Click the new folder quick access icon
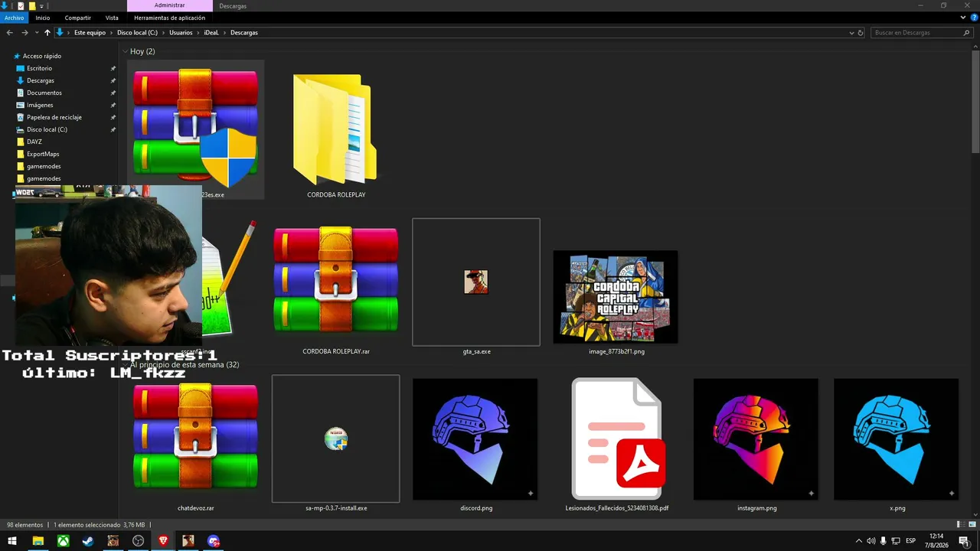 (x=31, y=5)
